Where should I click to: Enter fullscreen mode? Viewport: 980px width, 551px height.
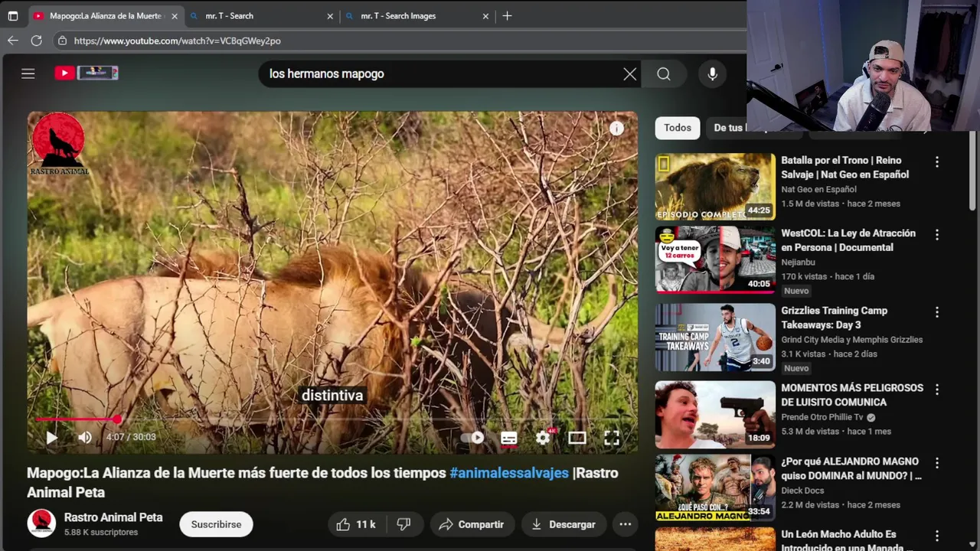coord(612,438)
